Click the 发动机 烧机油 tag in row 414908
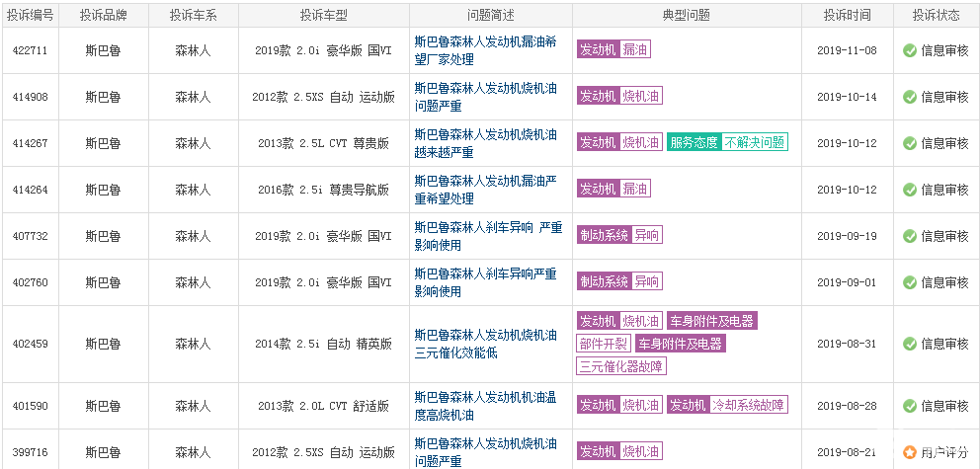 tap(619, 96)
